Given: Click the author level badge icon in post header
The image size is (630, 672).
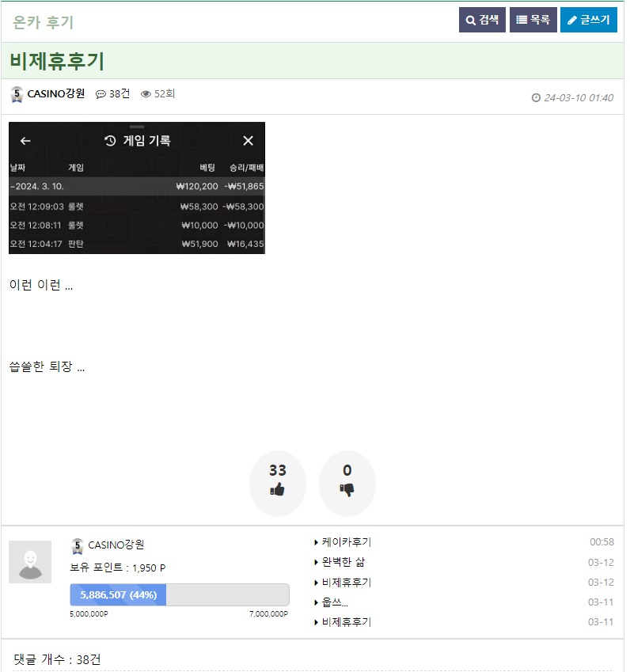Looking at the screenshot, I should tap(17, 94).
